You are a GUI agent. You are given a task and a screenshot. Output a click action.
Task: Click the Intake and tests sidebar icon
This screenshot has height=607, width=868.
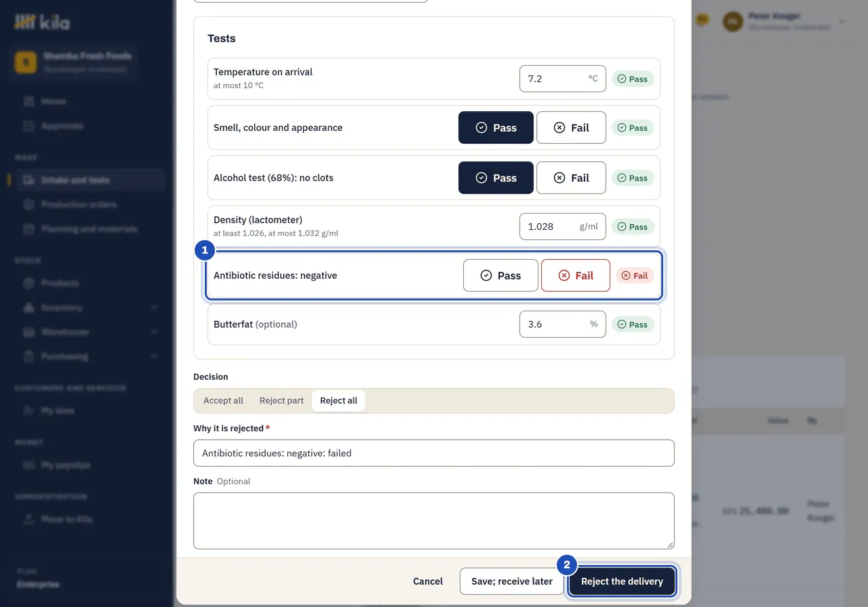(28, 180)
